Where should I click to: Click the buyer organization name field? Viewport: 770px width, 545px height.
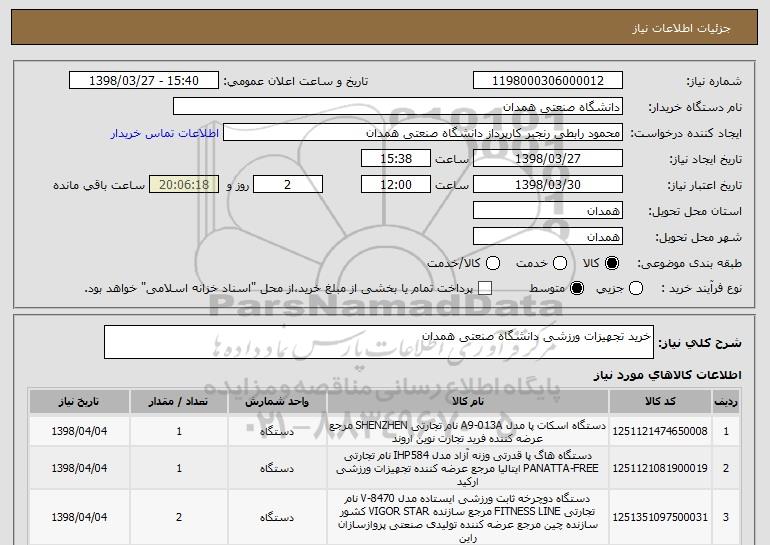tap(398, 107)
